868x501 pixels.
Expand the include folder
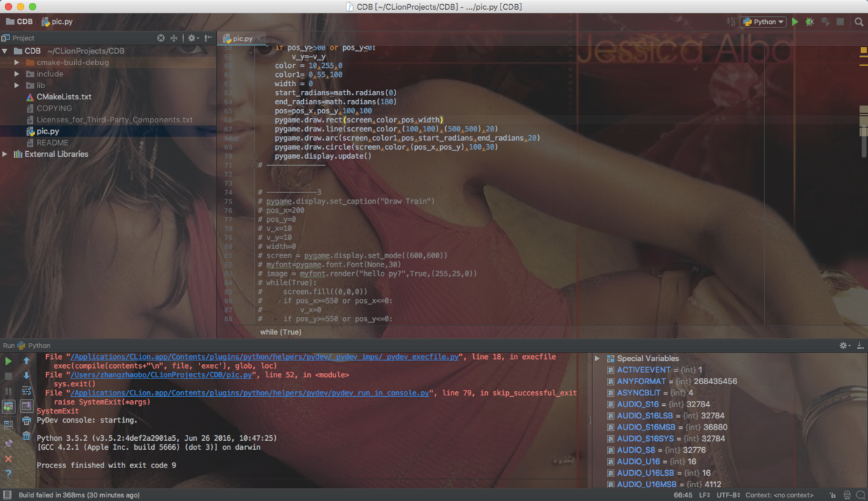coord(17,74)
